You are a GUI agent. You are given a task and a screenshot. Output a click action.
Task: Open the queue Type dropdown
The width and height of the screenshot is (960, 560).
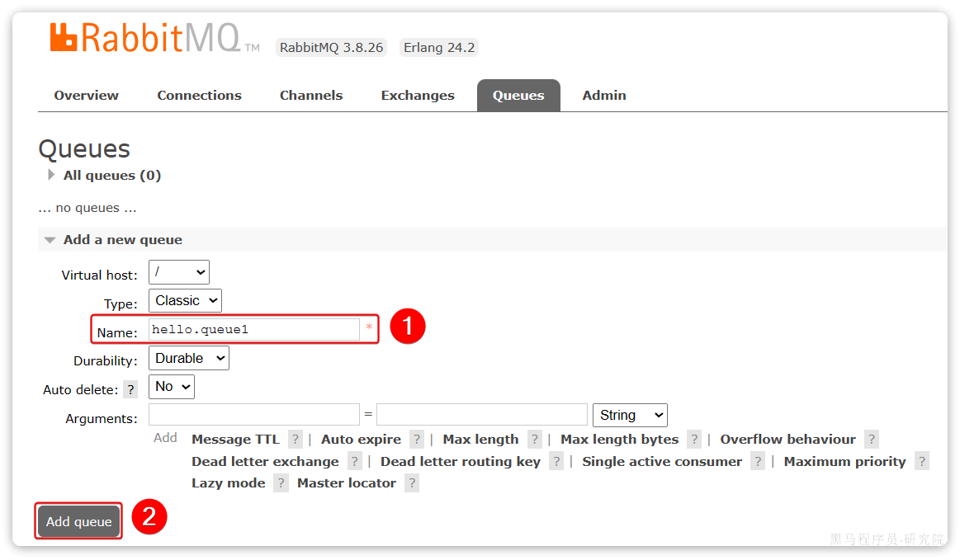tap(185, 300)
